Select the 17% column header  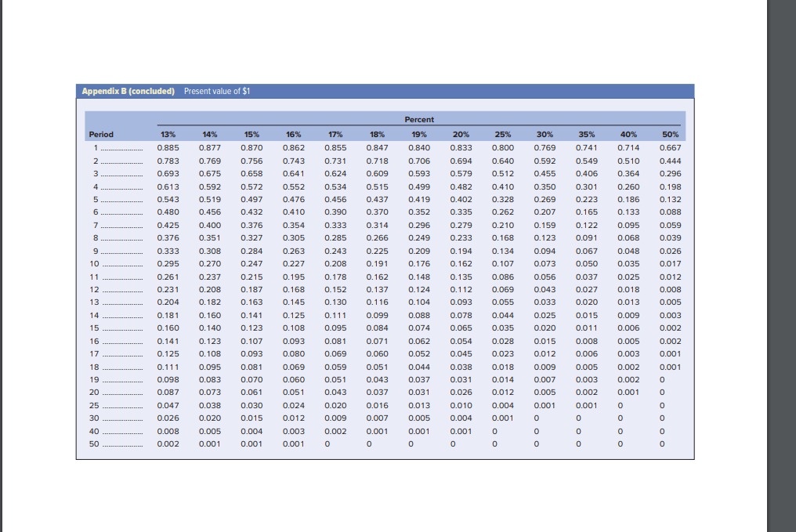(335, 135)
